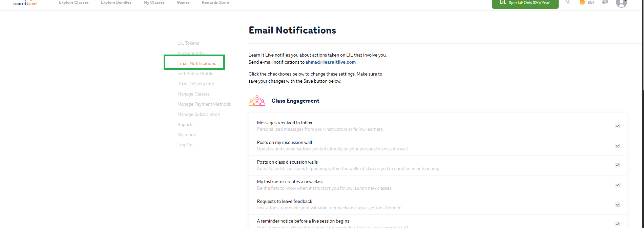The height and width of the screenshot is (228, 644).
Task: Disable My Instructor creates a new class
Action: coord(618,185)
